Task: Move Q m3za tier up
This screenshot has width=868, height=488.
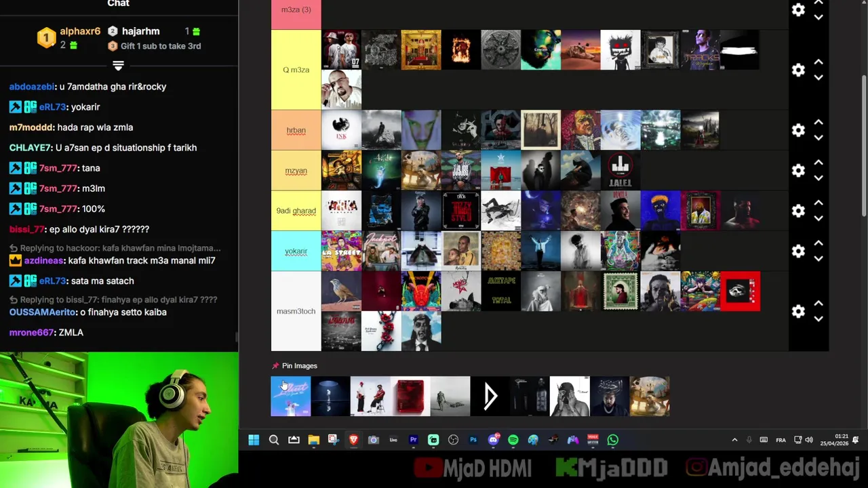Action: [818, 62]
